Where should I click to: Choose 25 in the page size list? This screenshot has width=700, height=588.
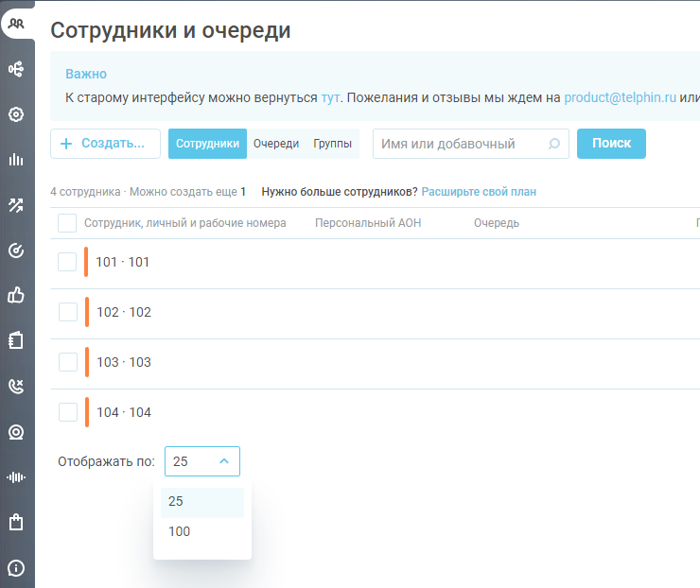pos(177,501)
